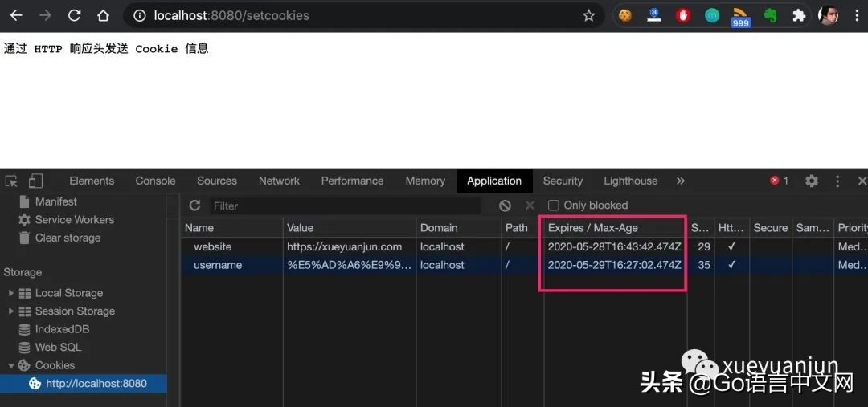Open the browser home page
Image resolution: width=868 pixels, height=407 pixels.
click(103, 15)
